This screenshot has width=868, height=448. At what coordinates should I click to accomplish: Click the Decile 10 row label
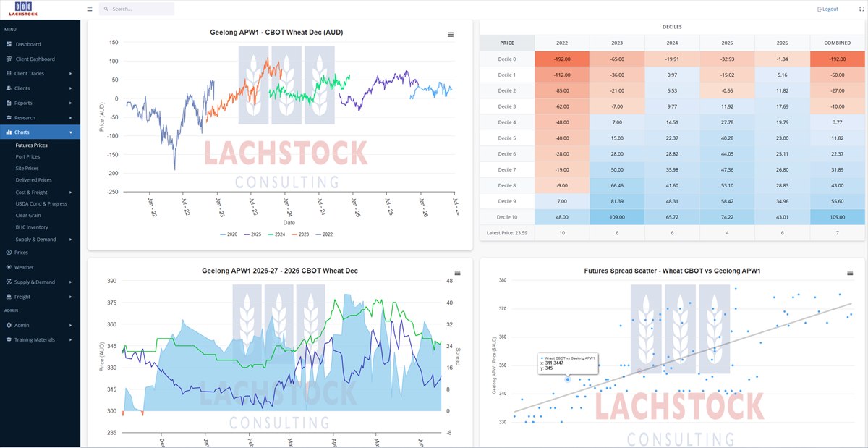click(x=507, y=216)
